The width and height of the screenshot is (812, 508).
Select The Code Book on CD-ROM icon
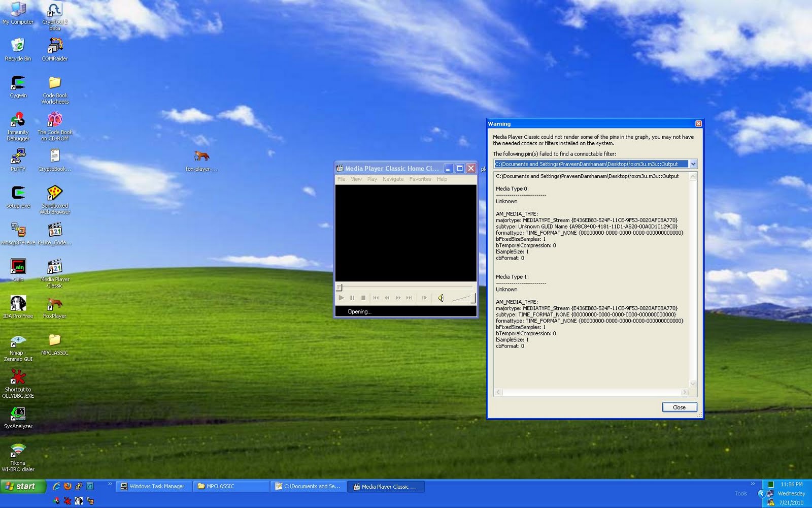[55, 127]
